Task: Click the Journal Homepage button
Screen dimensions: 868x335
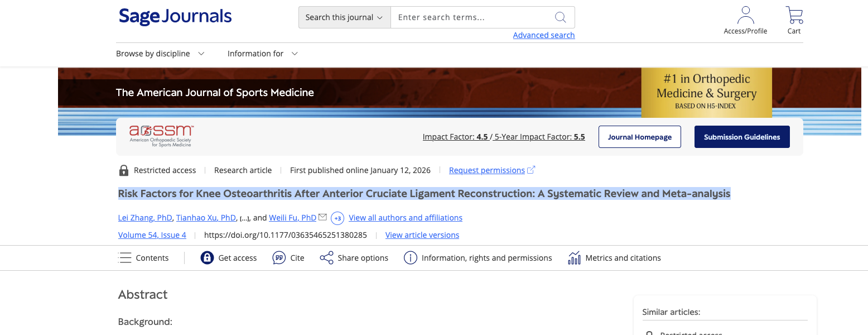Action: tap(639, 137)
